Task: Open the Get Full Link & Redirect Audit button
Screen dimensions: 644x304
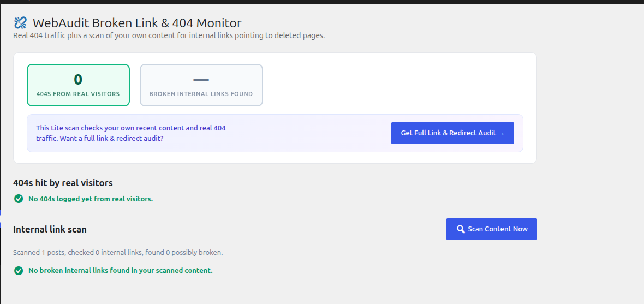Action: pyautogui.click(x=452, y=133)
